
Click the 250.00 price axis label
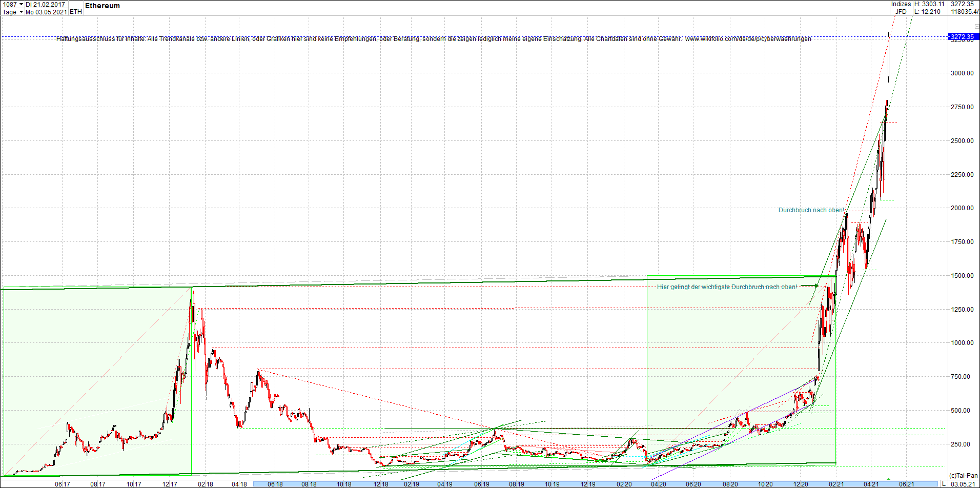pyautogui.click(x=961, y=444)
